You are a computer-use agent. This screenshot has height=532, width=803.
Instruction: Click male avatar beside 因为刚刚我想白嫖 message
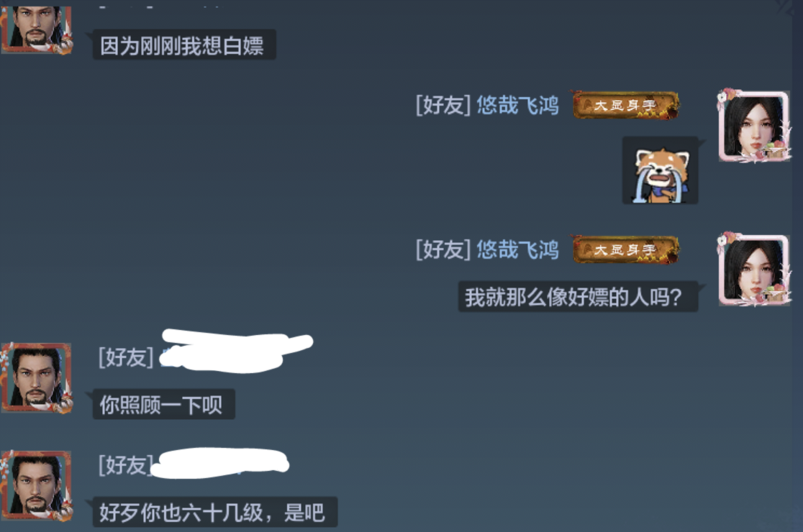[x=36, y=28]
